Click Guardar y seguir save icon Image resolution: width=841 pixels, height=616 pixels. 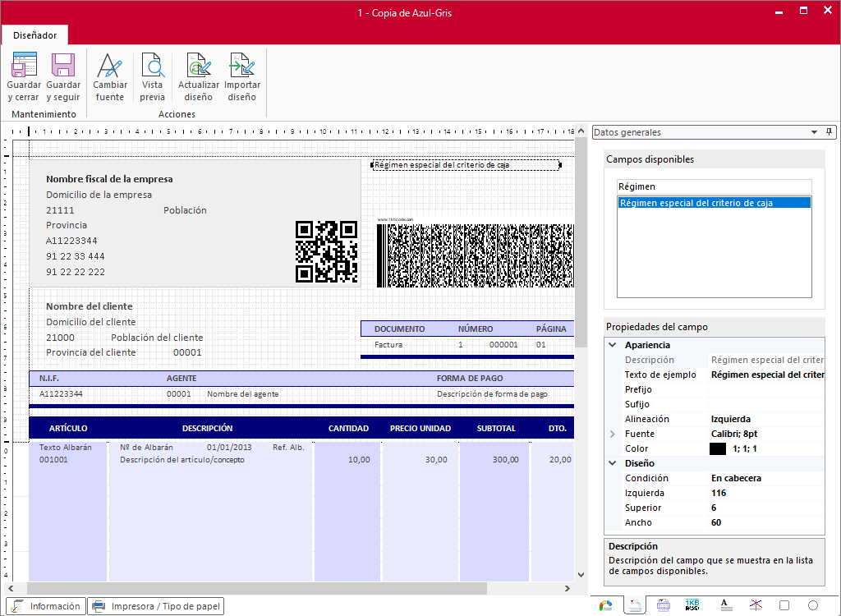click(63, 65)
